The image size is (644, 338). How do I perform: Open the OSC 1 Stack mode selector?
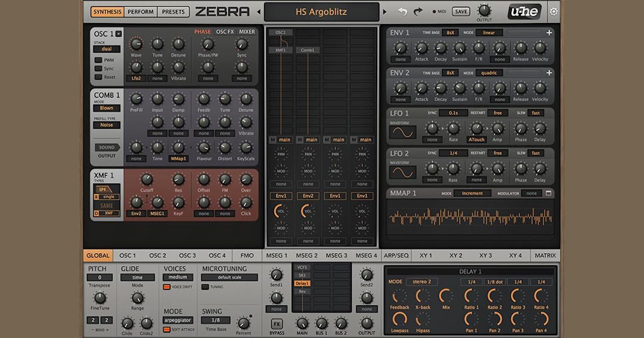106,48
